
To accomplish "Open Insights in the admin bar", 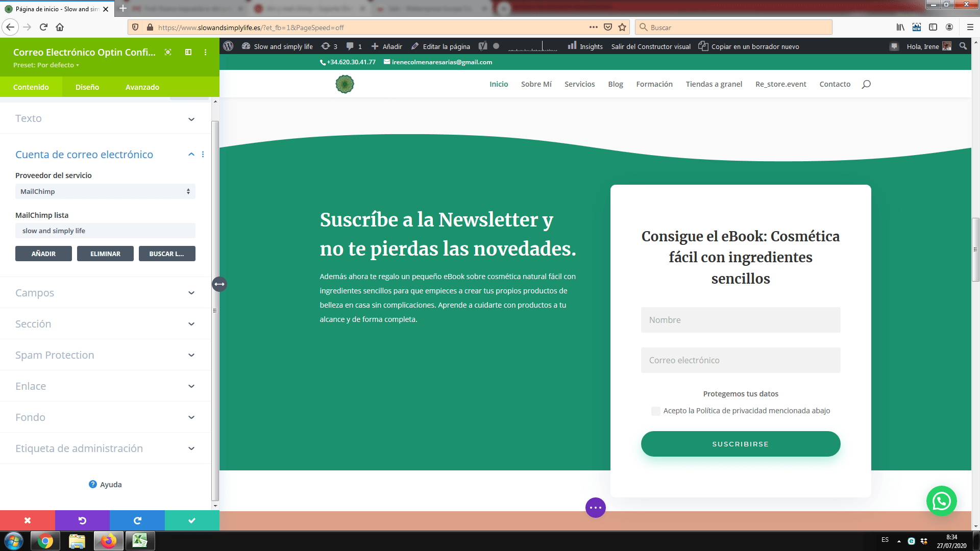I will pyautogui.click(x=585, y=46).
